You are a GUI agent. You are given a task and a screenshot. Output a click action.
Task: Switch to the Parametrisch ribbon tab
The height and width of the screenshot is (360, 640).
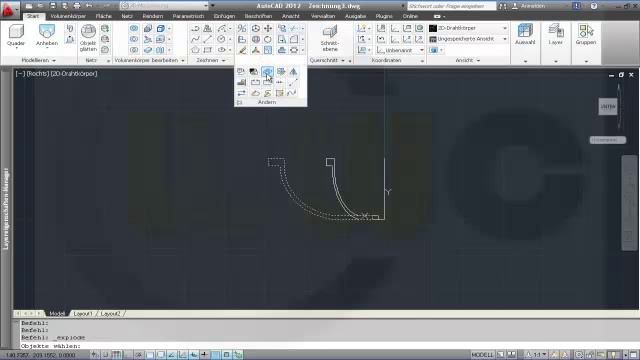point(188,16)
